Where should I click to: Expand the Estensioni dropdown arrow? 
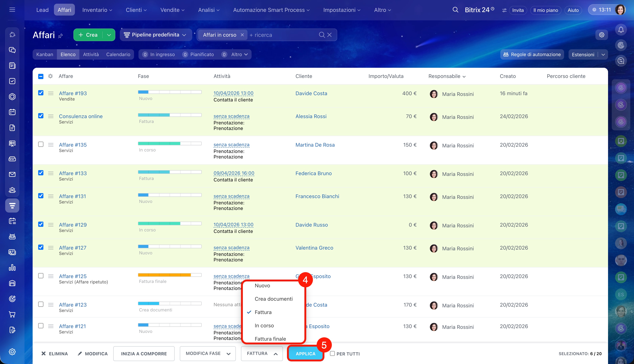point(603,54)
